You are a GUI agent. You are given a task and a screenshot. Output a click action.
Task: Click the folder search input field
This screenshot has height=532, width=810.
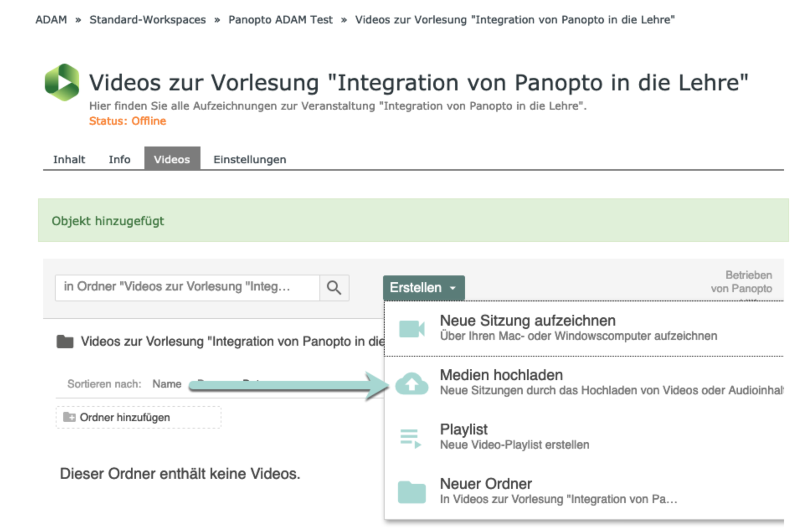(187, 288)
